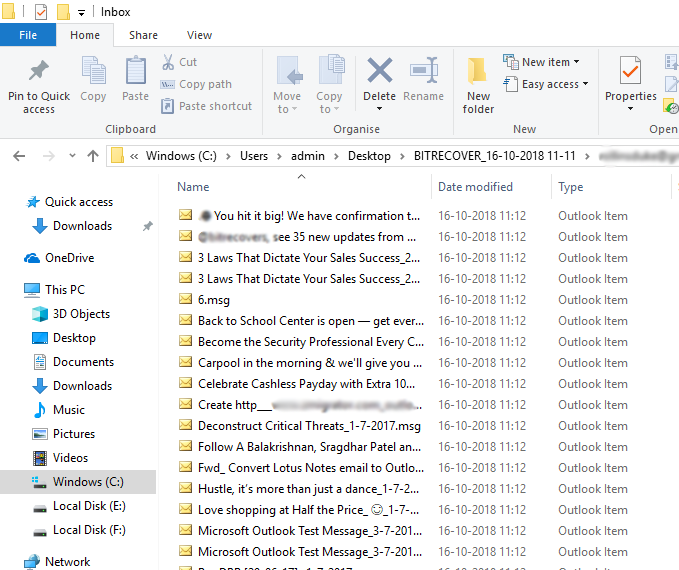Screen dimensions: 679x570
Task: Switch to the View ribbon tab
Action: click(199, 35)
